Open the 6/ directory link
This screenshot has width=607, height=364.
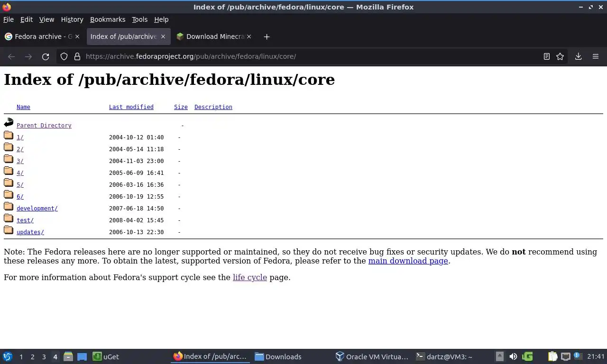click(x=20, y=197)
